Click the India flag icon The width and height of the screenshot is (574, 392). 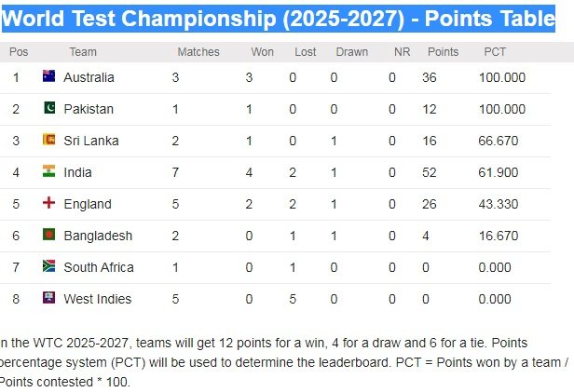48,171
